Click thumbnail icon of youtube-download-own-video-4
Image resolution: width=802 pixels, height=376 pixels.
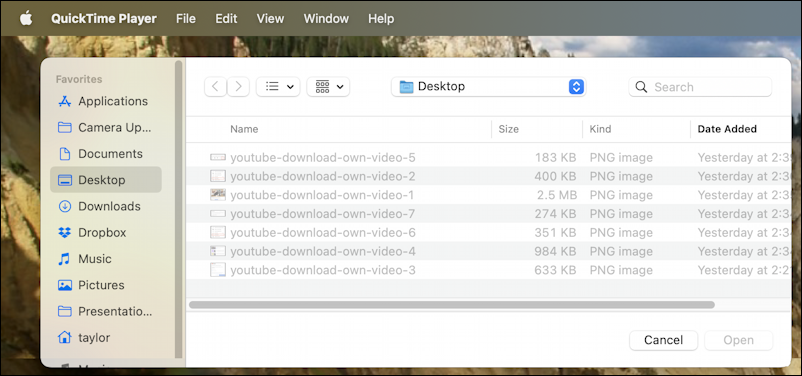pos(218,251)
